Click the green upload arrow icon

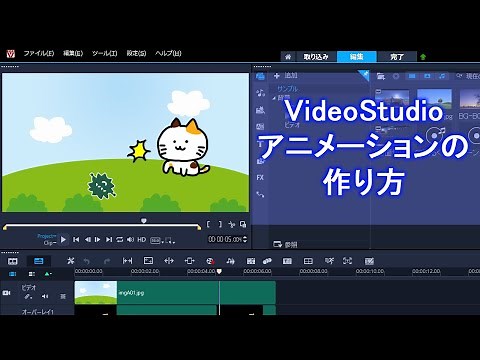click(423, 57)
